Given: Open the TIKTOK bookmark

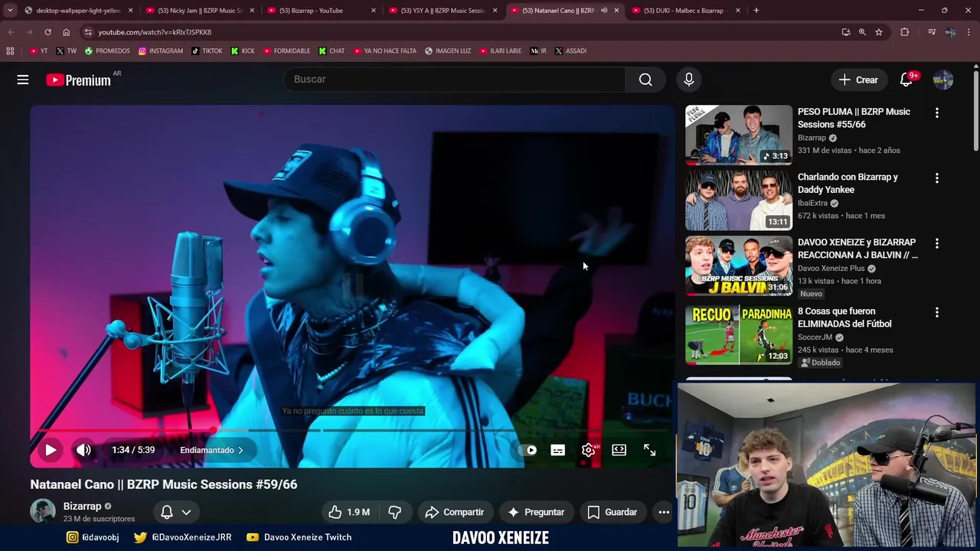Looking at the screenshot, I should [207, 51].
